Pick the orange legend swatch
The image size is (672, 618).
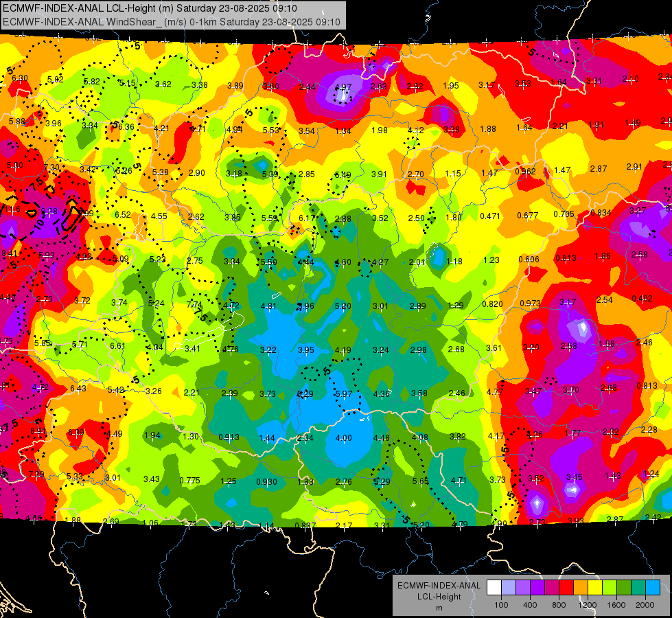click(580, 588)
